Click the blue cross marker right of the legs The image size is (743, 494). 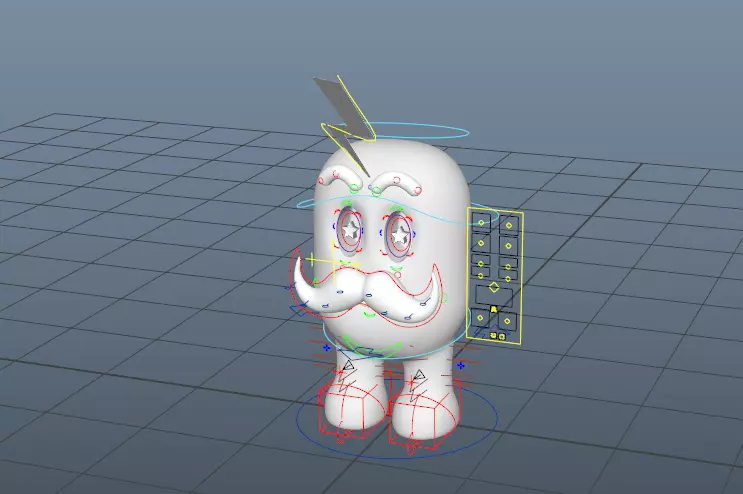(x=461, y=366)
